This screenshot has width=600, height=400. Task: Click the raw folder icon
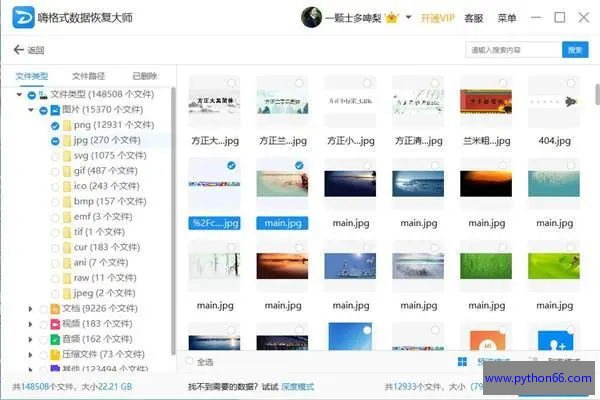click(x=67, y=278)
